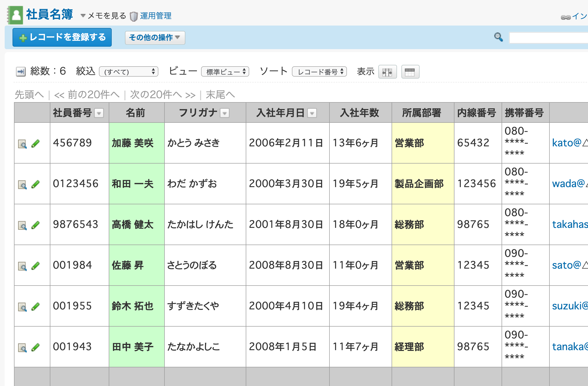
Task: Switch to the column-width display icon
Action: tap(387, 72)
